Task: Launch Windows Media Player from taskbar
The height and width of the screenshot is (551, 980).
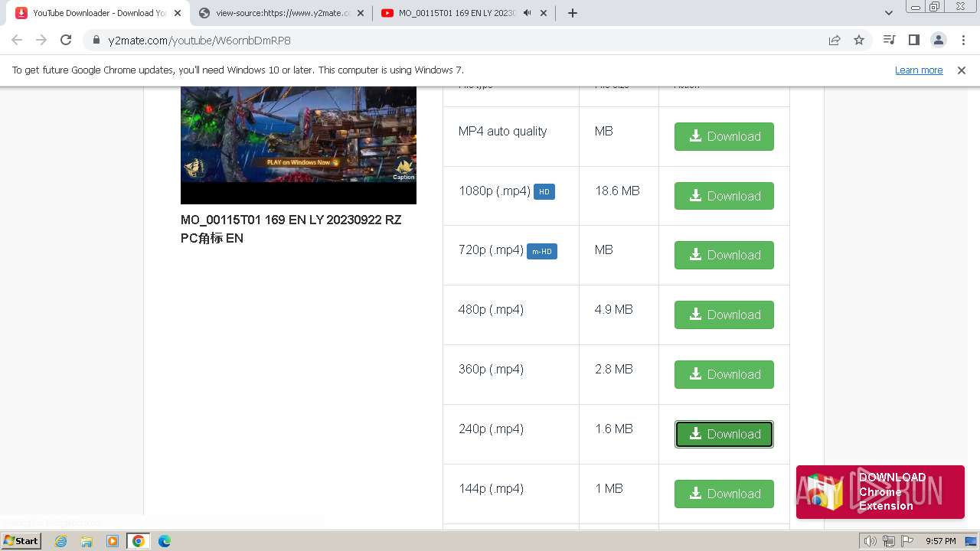Action: (113, 541)
